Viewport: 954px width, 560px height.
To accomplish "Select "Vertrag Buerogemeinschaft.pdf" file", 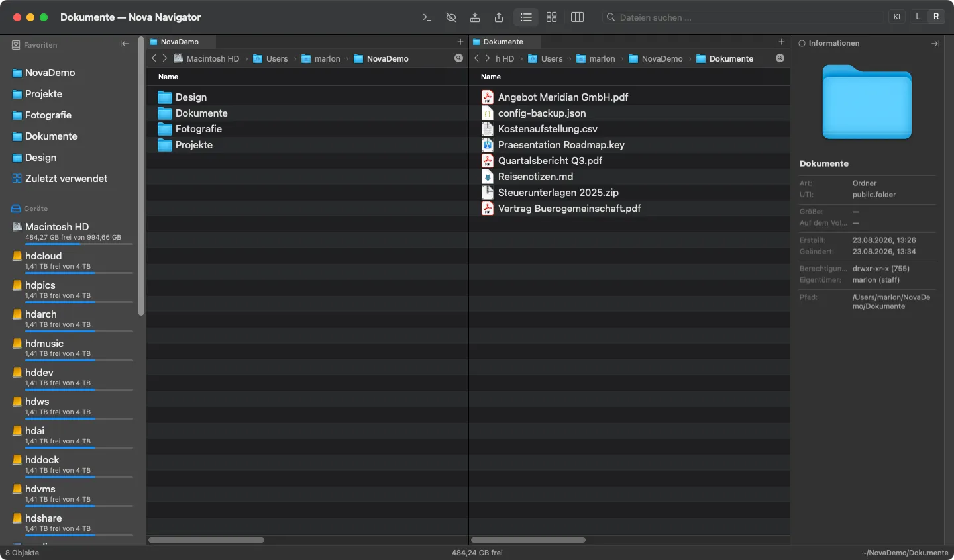I will pyautogui.click(x=629, y=209).
